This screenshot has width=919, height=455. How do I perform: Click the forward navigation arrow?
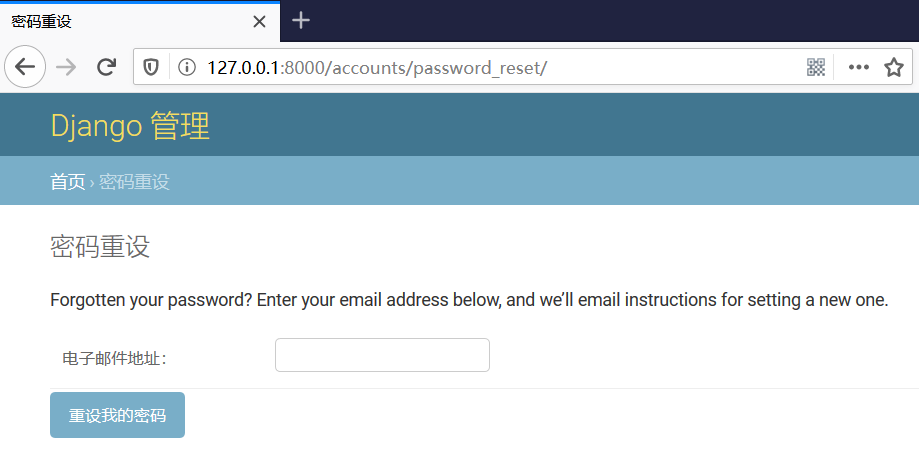tap(66, 67)
